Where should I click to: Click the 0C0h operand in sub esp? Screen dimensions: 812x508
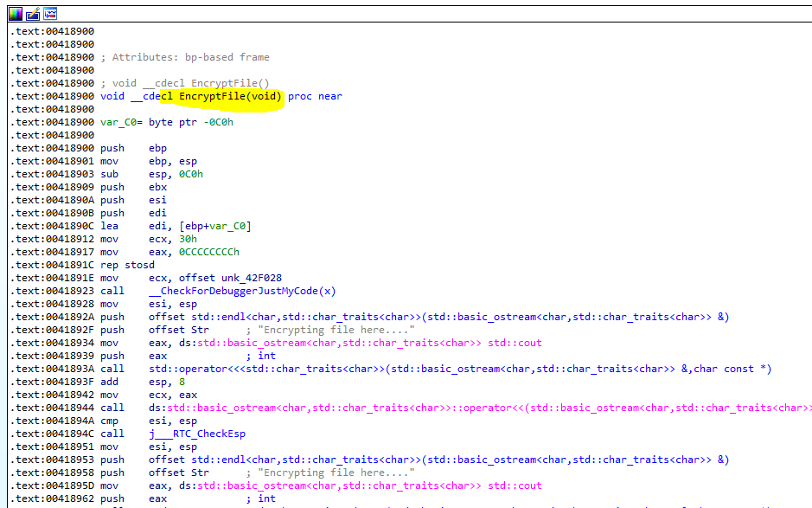(x=191, y=174)
